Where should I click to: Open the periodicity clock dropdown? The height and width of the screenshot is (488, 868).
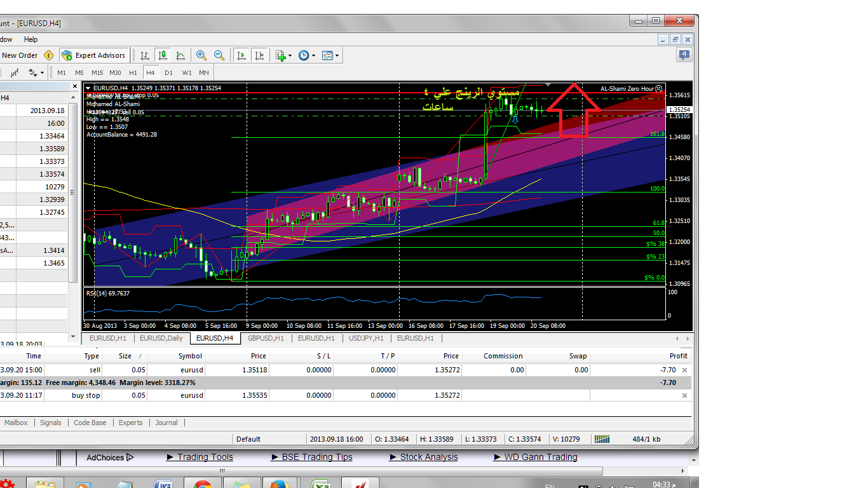(306, 55)
